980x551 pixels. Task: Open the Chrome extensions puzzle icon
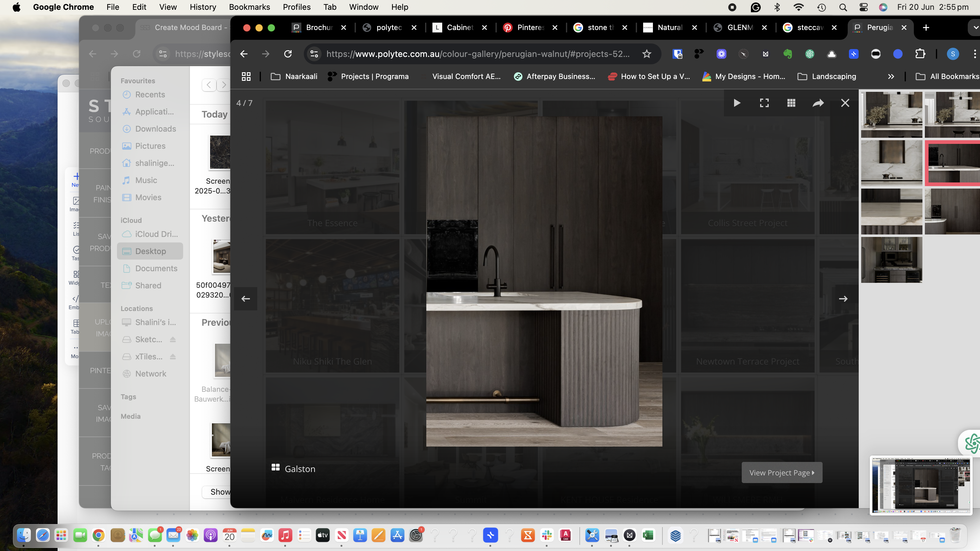pyautogui.click(x=920, y=54)
